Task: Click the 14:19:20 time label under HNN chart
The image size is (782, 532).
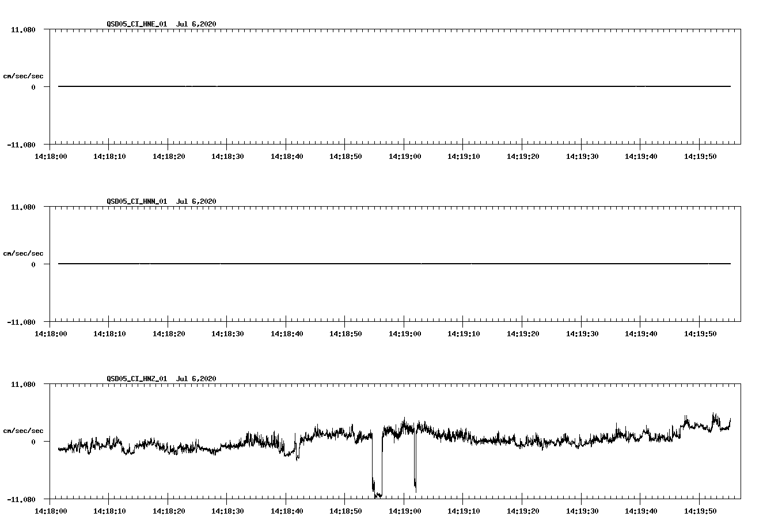Action: tap(522, 334)
